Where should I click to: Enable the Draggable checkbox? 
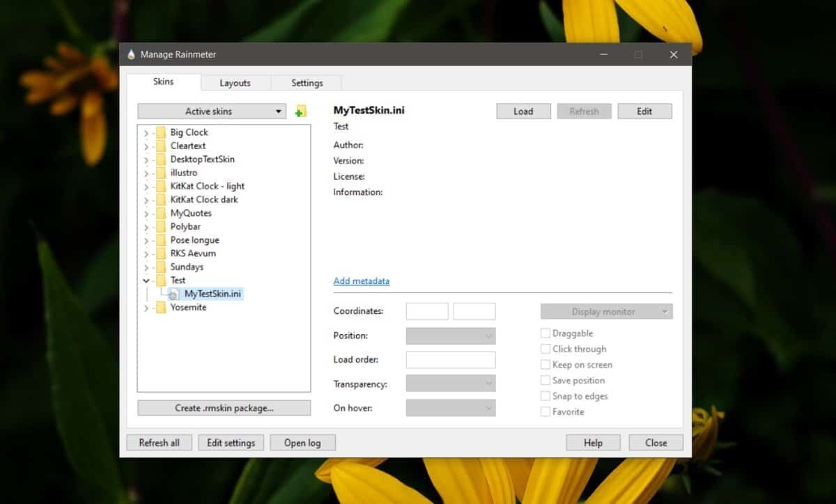pos(545,333)
